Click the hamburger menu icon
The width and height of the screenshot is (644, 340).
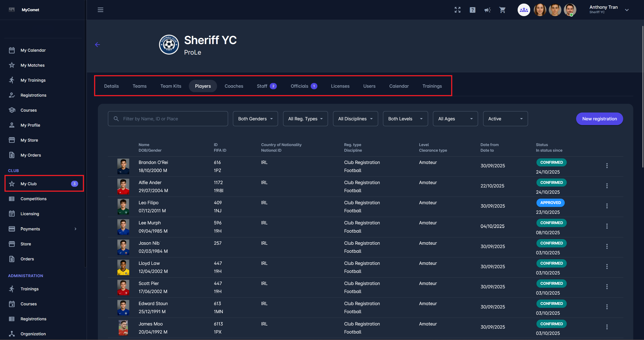tap(100, 10)
